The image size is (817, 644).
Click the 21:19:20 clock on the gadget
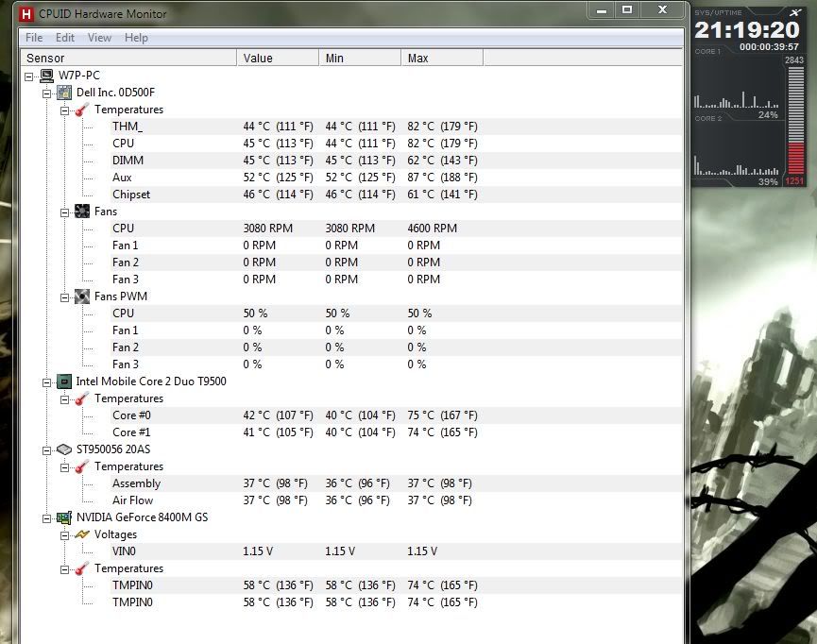(x=747, y=29)
